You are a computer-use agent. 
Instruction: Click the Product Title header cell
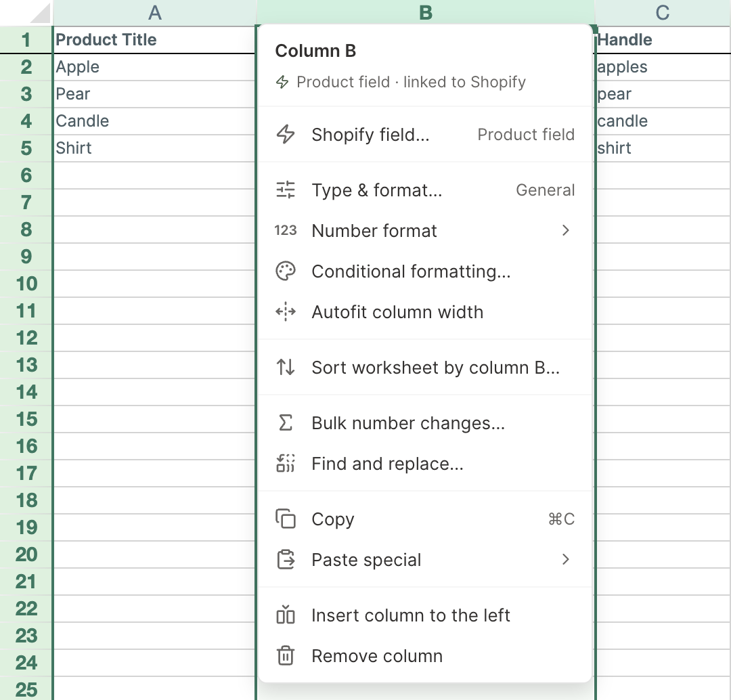[154, 40]
